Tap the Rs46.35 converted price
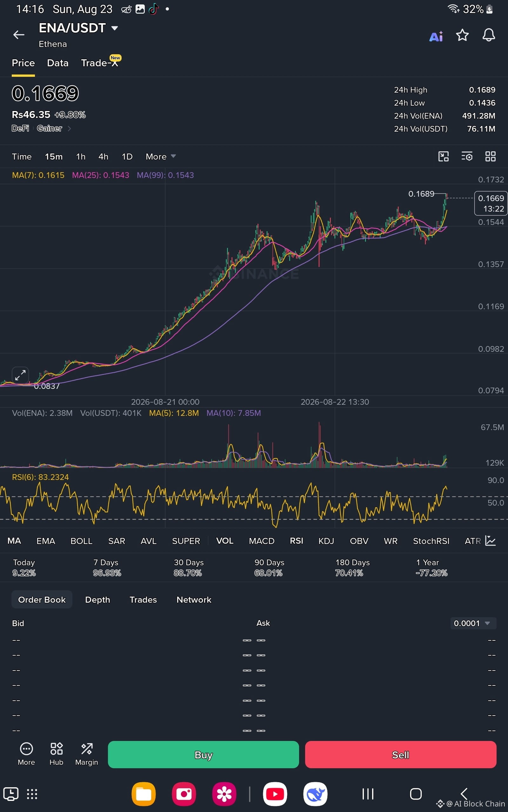508x812 pixels. [x=31, y=115]
